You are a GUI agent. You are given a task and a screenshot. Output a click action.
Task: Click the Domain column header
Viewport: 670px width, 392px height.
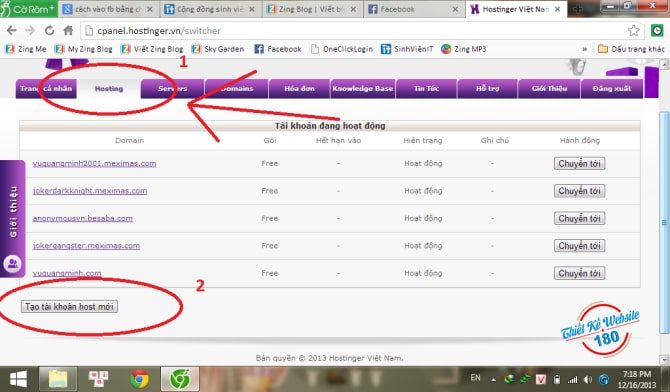click(x=129, y=140)
